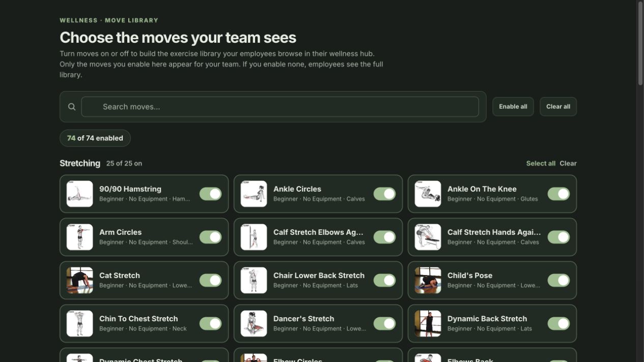This screenshot has height=362, width=644.
Task: Click the Stretching section heading
Action: pos(80,163)
